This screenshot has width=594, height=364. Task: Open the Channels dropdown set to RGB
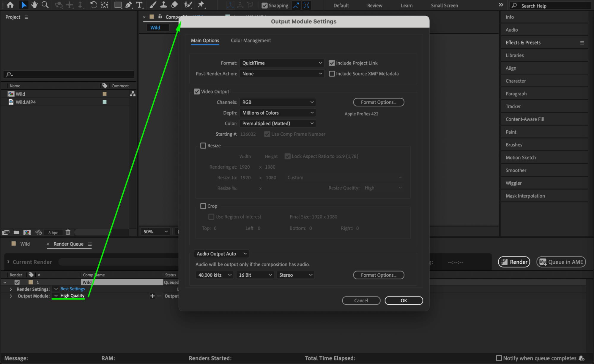278,102
